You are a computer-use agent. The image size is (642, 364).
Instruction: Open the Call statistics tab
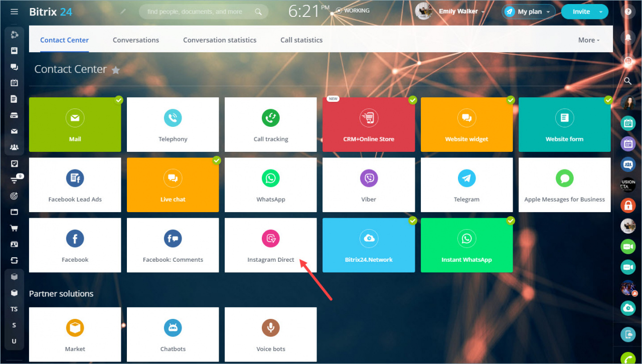pyautogui.click(x=301, y=40)
